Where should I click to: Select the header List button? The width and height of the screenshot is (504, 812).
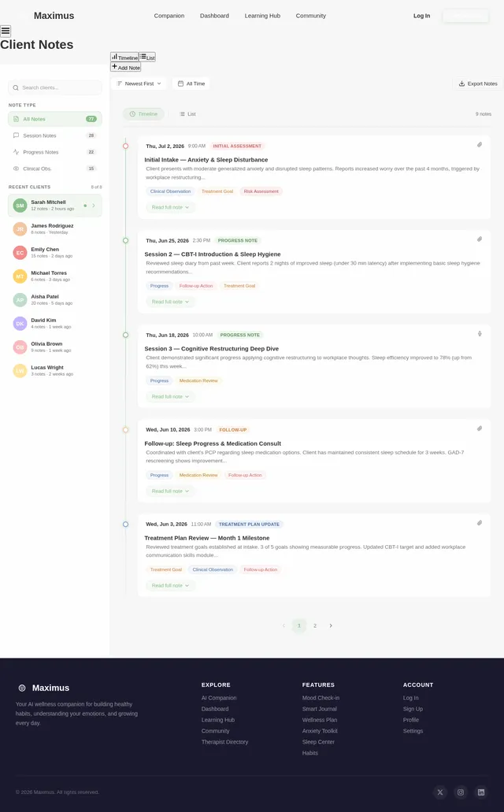pos(147,57)
